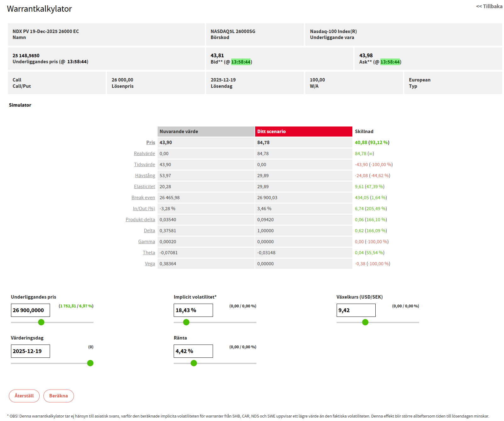Focus the Implicit volatilitet input field
The height and width of the screenshot is (421, 504).
pyautogui.click(x=193, y=310)
